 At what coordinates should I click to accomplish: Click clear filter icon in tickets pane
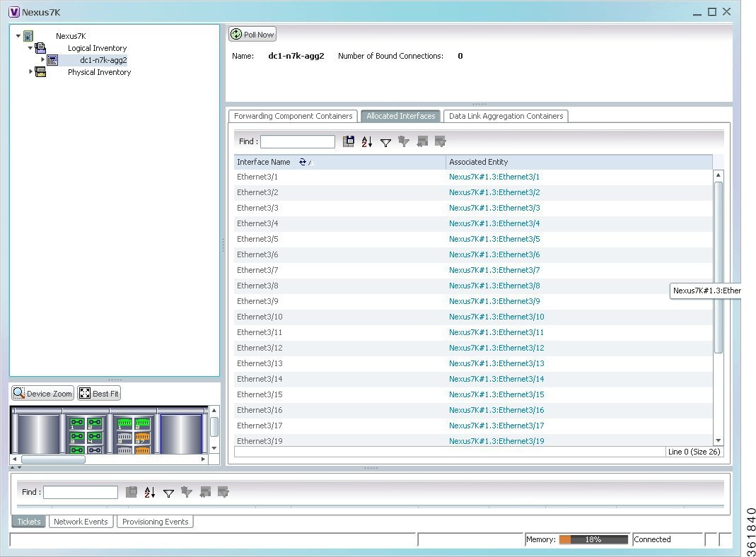[187, 492]
